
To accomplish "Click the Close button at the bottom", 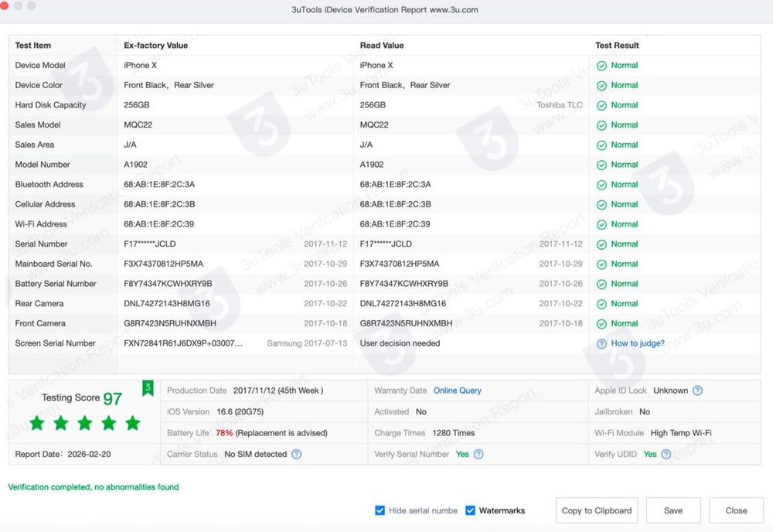I will tap(736, 510).
